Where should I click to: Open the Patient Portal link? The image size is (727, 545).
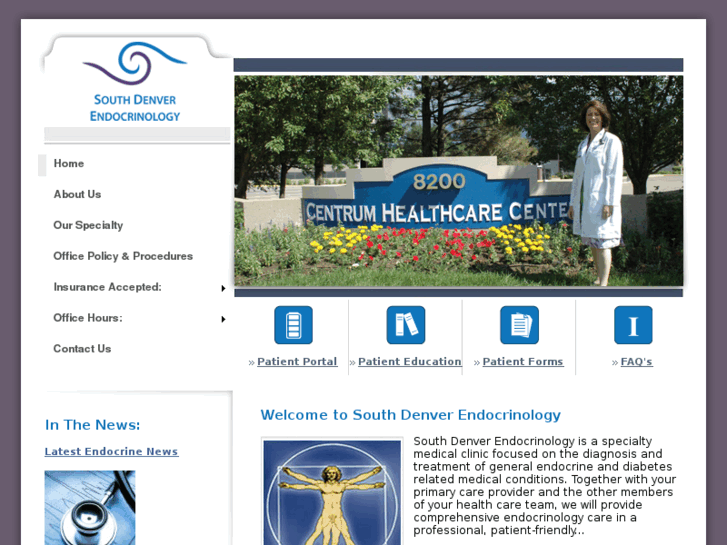tap(297, 361)
